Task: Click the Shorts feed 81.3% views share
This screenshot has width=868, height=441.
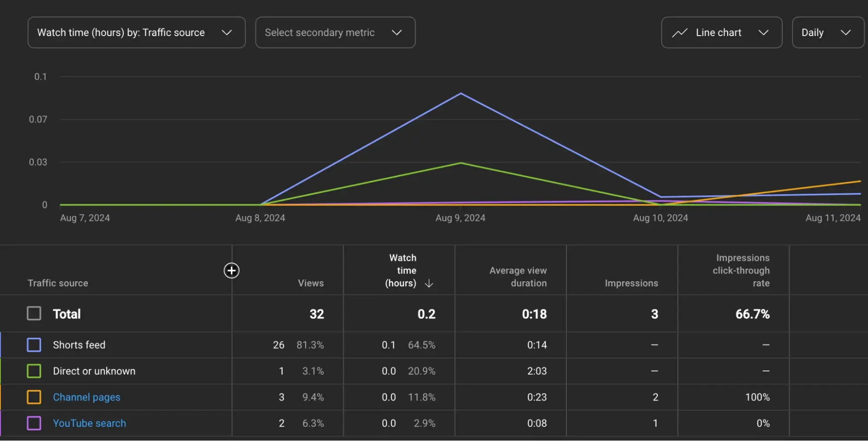Action: tap(310, 345)
